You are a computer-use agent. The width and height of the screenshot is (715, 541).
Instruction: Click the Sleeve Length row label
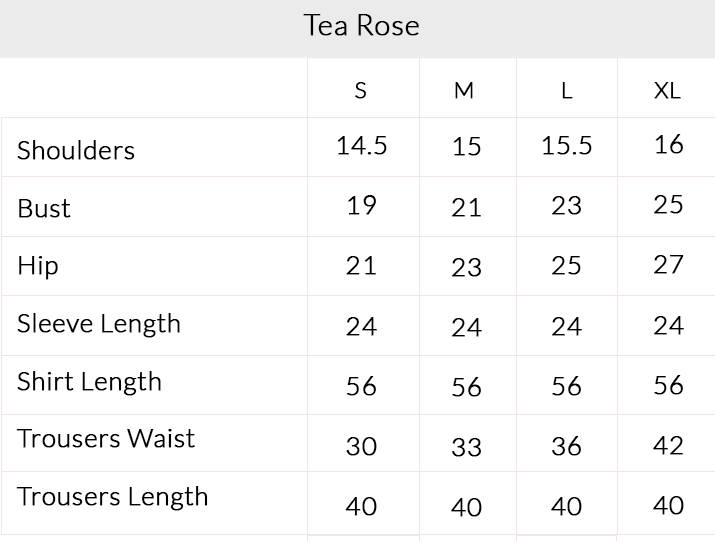[x=99, y=324]
